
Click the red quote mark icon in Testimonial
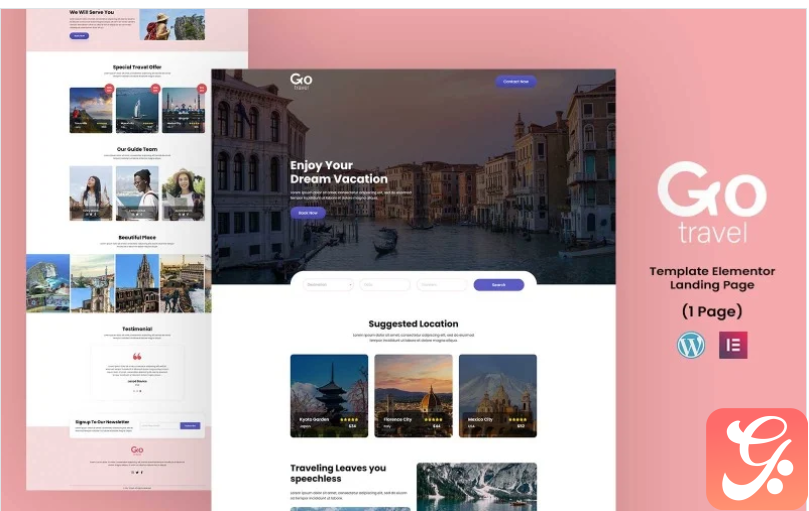[x=137, y=356]
